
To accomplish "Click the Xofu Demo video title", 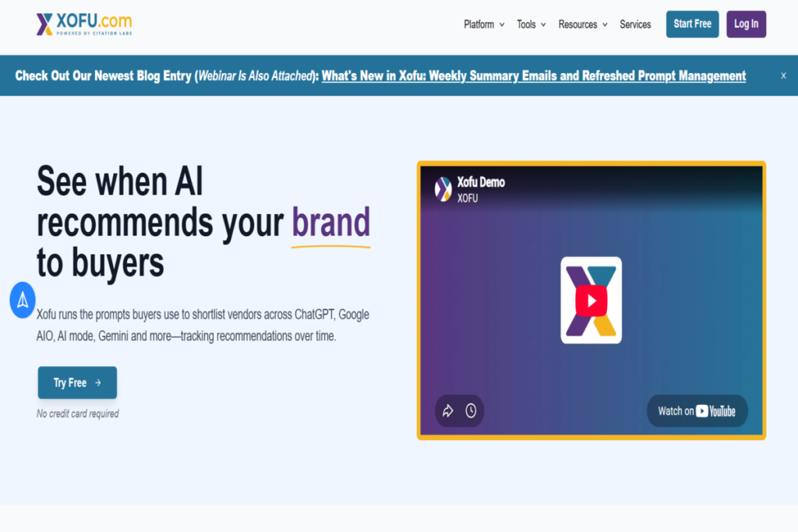I will pyautogui.click(x=480, y=182).
